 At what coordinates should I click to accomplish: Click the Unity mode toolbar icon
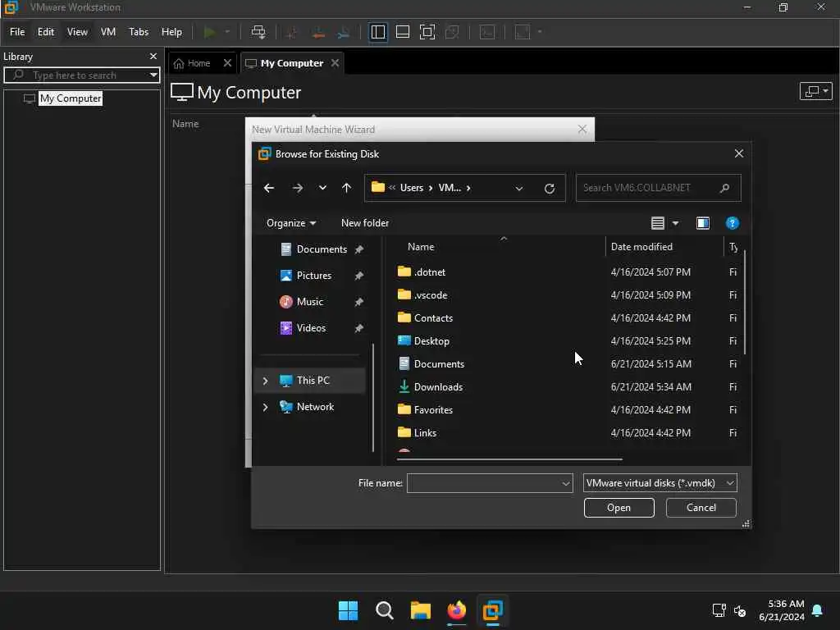(452, 32)
